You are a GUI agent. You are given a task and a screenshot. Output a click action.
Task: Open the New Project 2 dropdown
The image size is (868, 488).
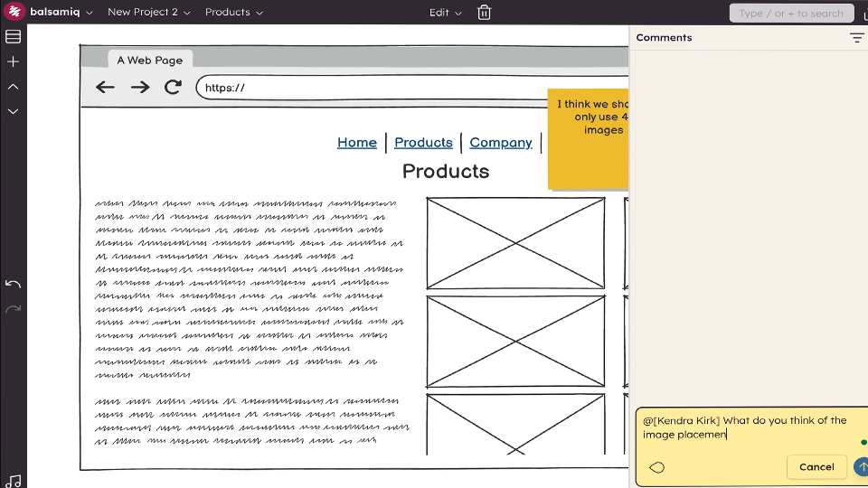(x=148, y=12)
